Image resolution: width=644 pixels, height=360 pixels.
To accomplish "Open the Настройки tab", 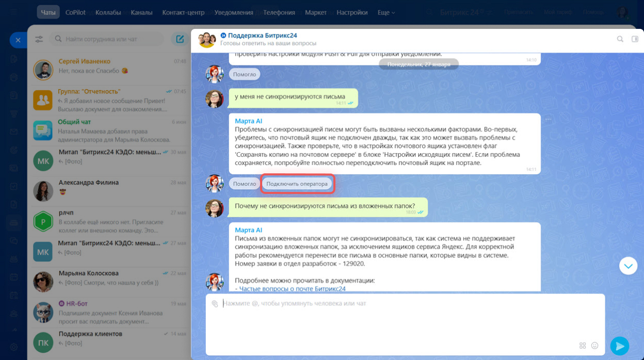I will (352, 12).
